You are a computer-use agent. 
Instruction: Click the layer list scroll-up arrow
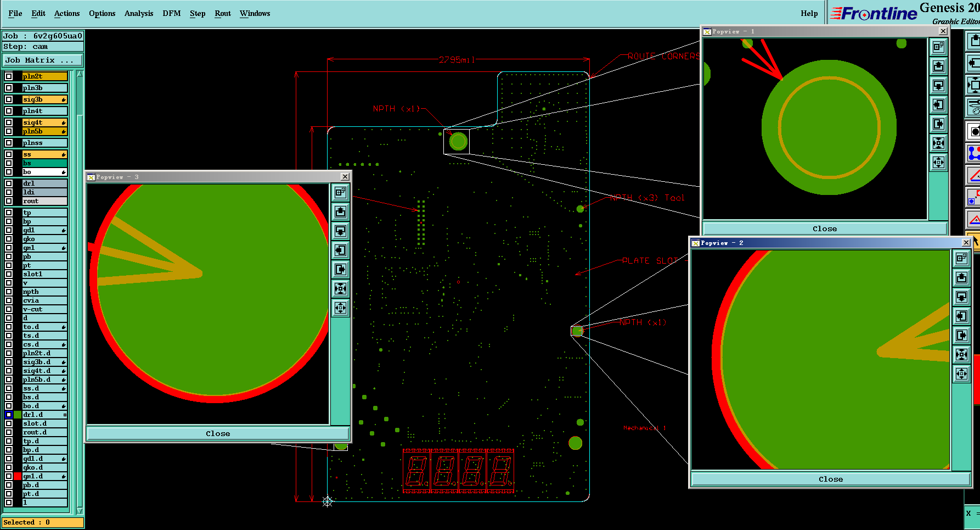(x=80, y=74)
